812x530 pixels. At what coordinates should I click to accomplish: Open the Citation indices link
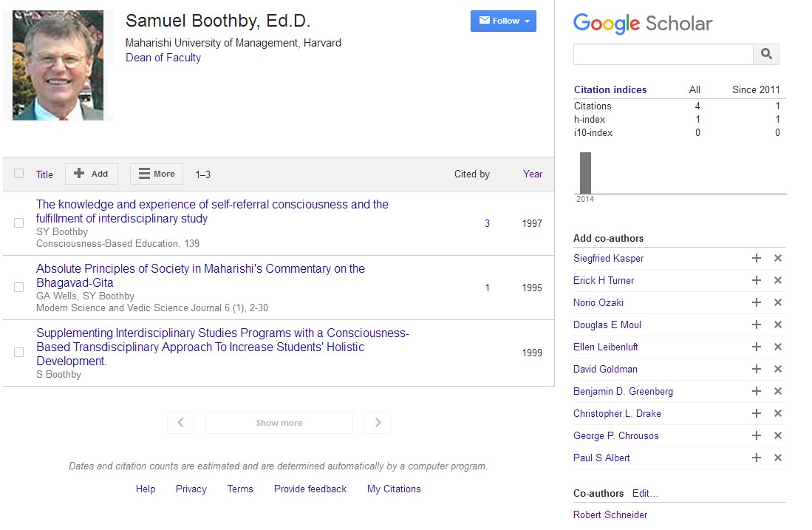click(x=610, y=89)
